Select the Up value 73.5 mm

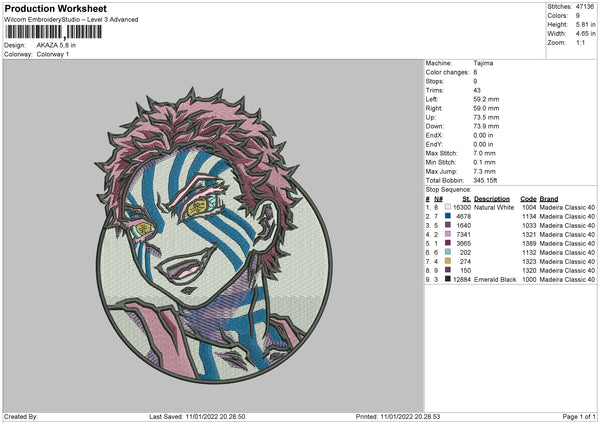[x=486, y=117]
